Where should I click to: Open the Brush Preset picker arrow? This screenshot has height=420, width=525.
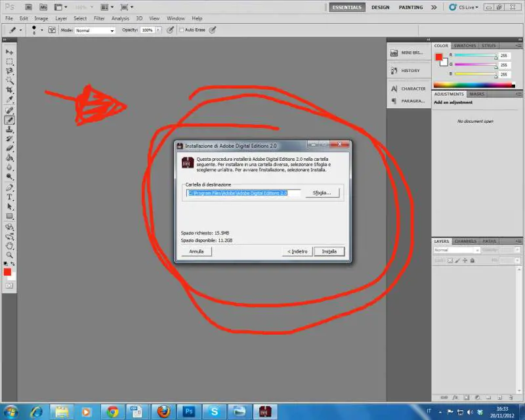[x=42, y=30]
